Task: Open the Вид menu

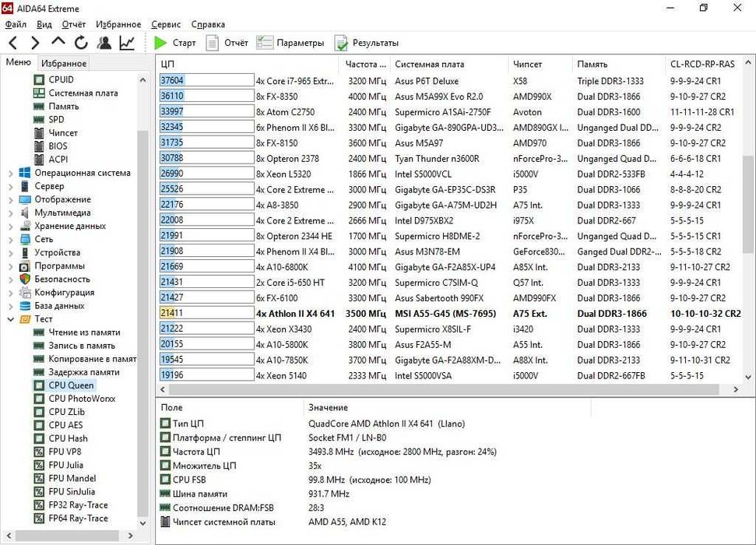Action: click(44, 24)
